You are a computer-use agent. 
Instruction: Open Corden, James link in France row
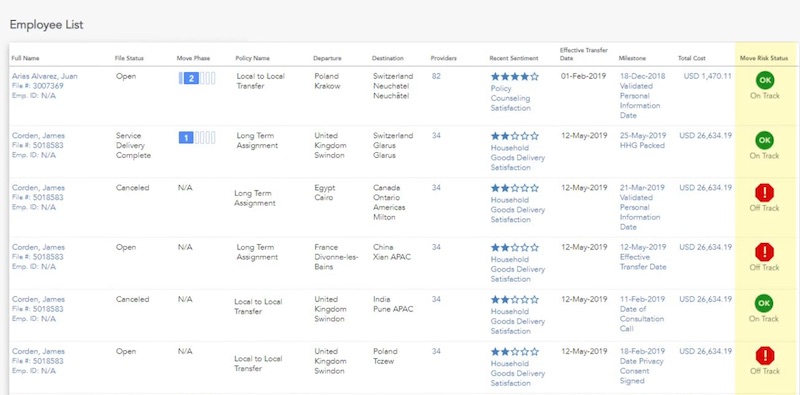coord(38,247)
